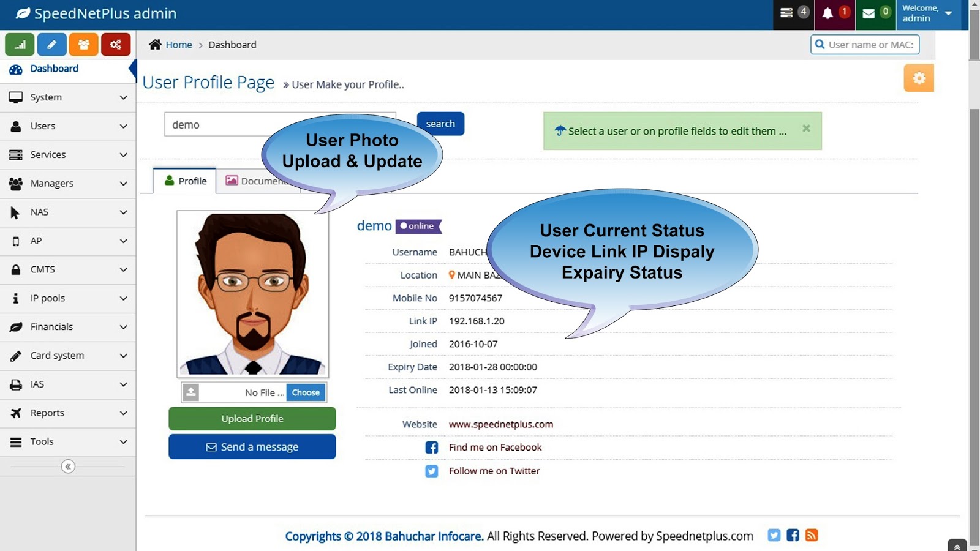Click the demo username heading
This screenshot has height=551, width=980.
coord(374,226)
